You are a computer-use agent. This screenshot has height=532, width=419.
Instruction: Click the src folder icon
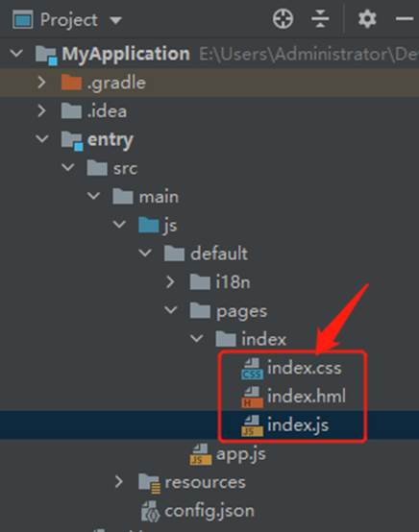[x=97, y=168]
